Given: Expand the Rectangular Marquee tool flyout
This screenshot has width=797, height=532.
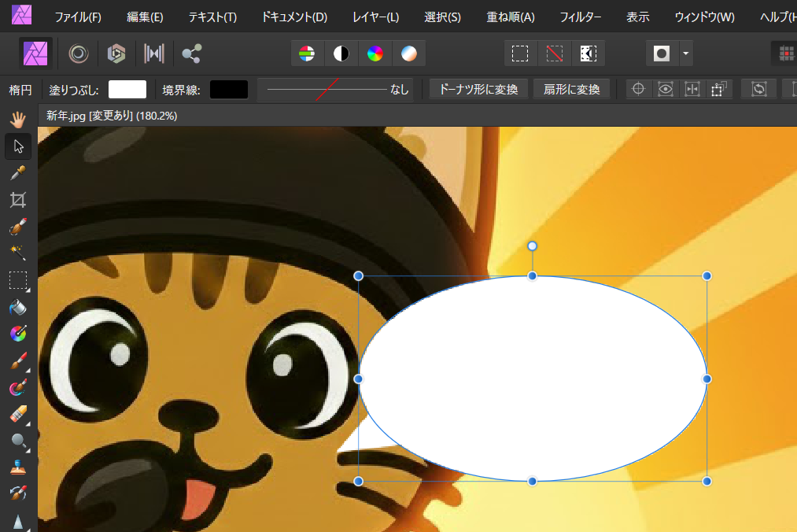Looking at the screenshot, I should pyautogui.click(x=28, y=289).
